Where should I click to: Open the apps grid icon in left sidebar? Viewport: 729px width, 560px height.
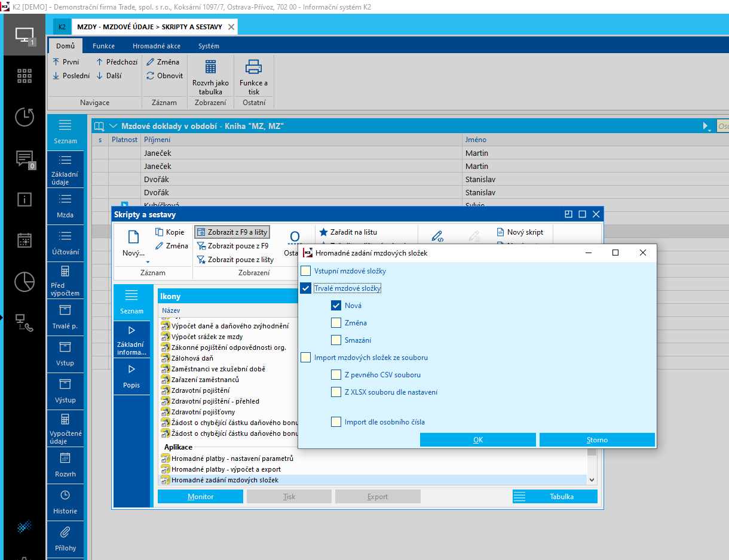point(24,76)
